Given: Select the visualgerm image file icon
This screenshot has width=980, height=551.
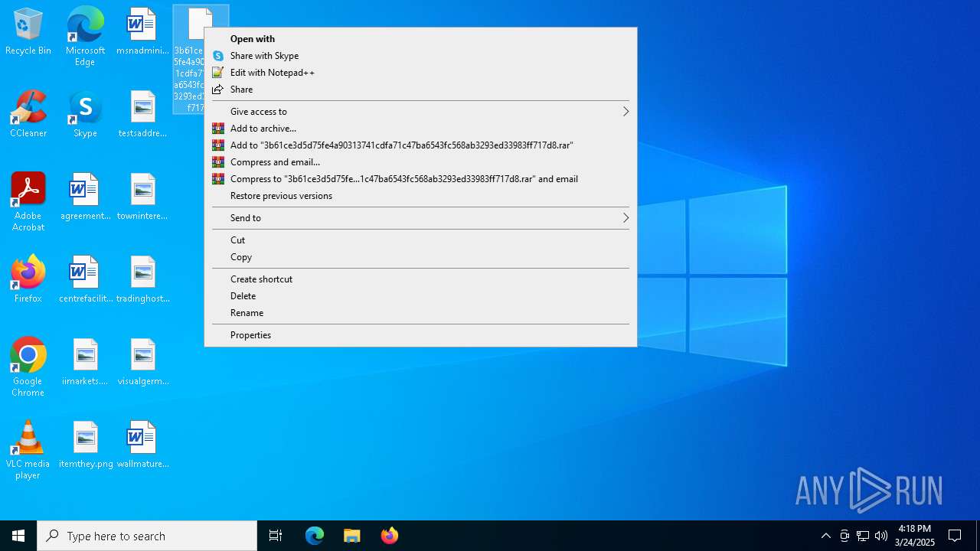Looking at the screenshot, I should [142, 363].
